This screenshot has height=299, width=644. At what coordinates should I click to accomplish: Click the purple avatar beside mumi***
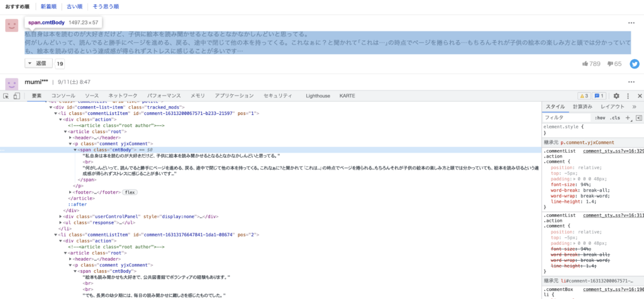tap(12, 85)
